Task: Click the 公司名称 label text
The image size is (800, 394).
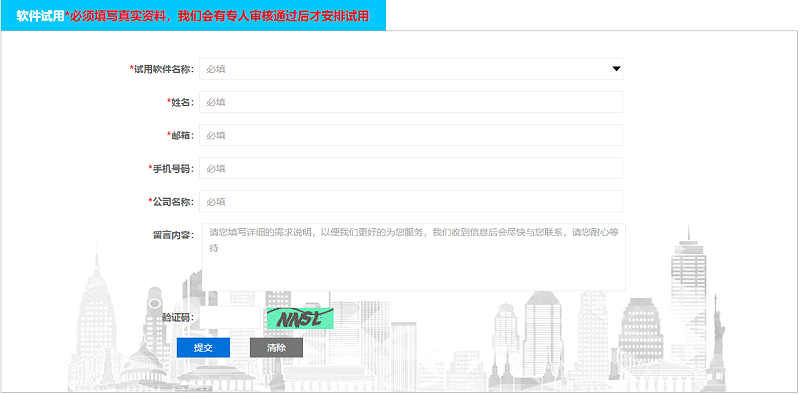Action: tap(171, 202)
